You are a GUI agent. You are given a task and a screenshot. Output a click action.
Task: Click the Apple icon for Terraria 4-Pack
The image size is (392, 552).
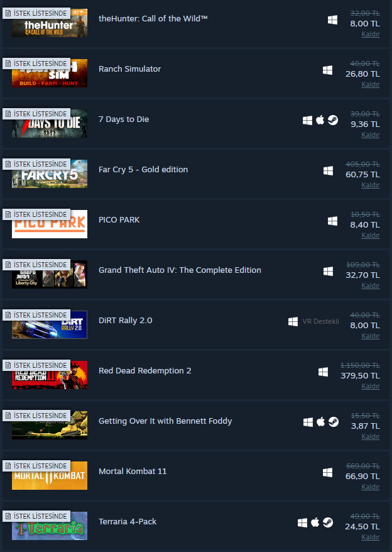(x=315, y=522)
